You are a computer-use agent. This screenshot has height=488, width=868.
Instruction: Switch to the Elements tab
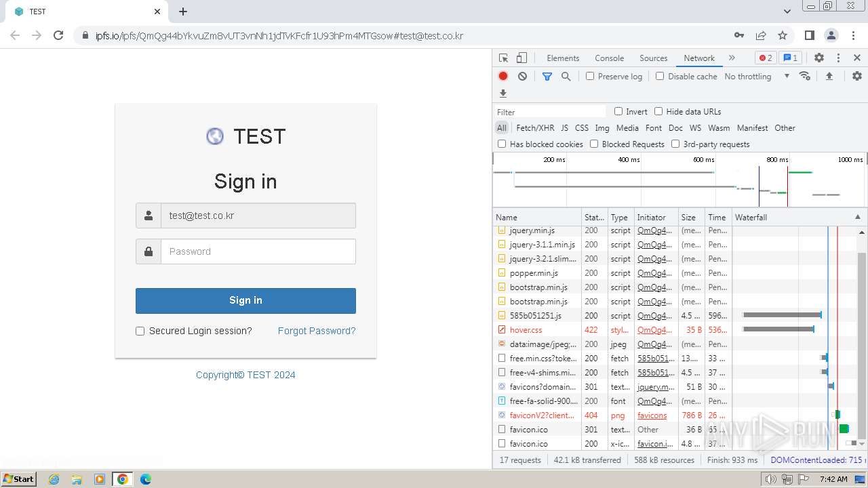pos(563,58)
